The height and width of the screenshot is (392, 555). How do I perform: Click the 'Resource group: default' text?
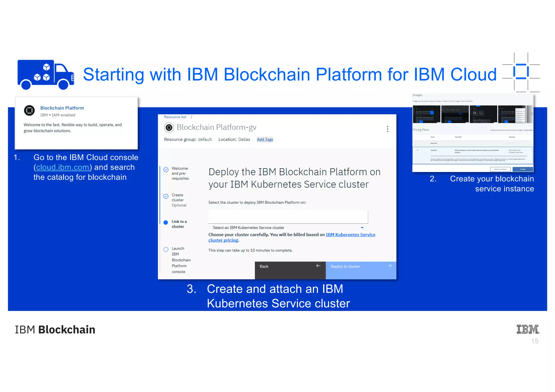tap(188, 139)
